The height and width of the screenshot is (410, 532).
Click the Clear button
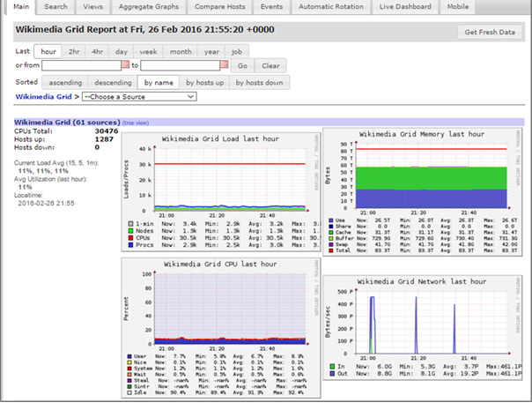tap(270, 65)
